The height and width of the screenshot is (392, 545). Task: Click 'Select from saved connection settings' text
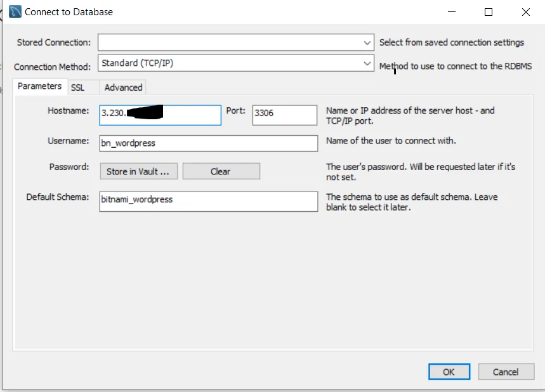tap(452, 42)
